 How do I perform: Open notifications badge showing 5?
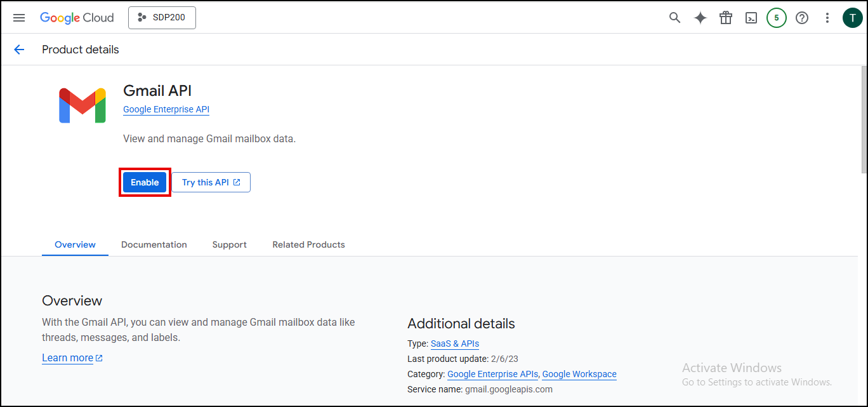[777, 18]
